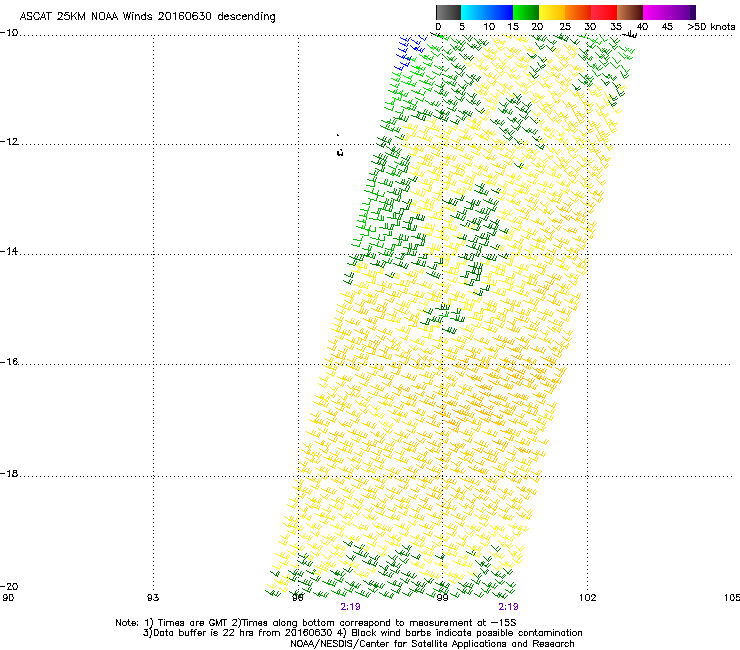Select the '-14' latitude axis label

[x=9, y=251]
